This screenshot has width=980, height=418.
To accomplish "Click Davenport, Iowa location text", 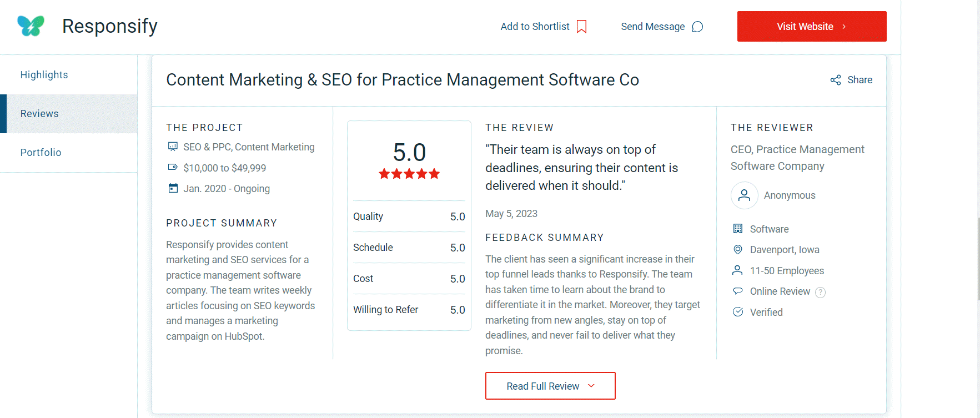I will pos(785,250).
